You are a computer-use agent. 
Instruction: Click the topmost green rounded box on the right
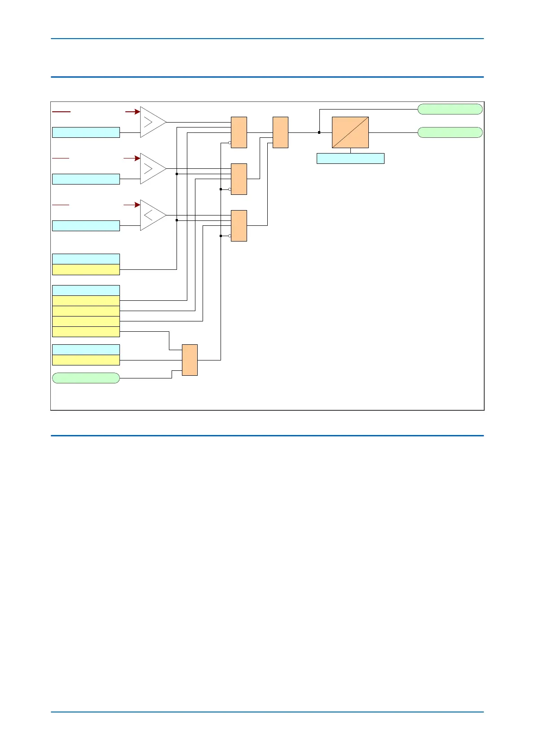tap(450, 109)
